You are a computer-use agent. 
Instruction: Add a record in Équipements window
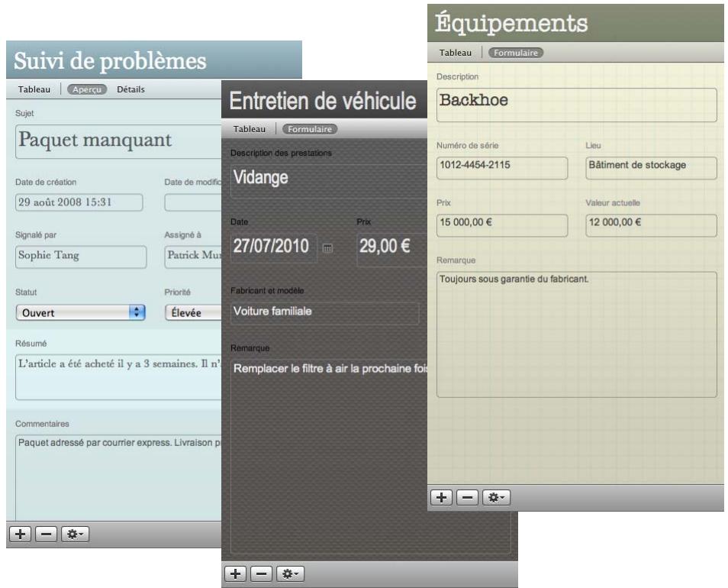(x=442, y=497)
